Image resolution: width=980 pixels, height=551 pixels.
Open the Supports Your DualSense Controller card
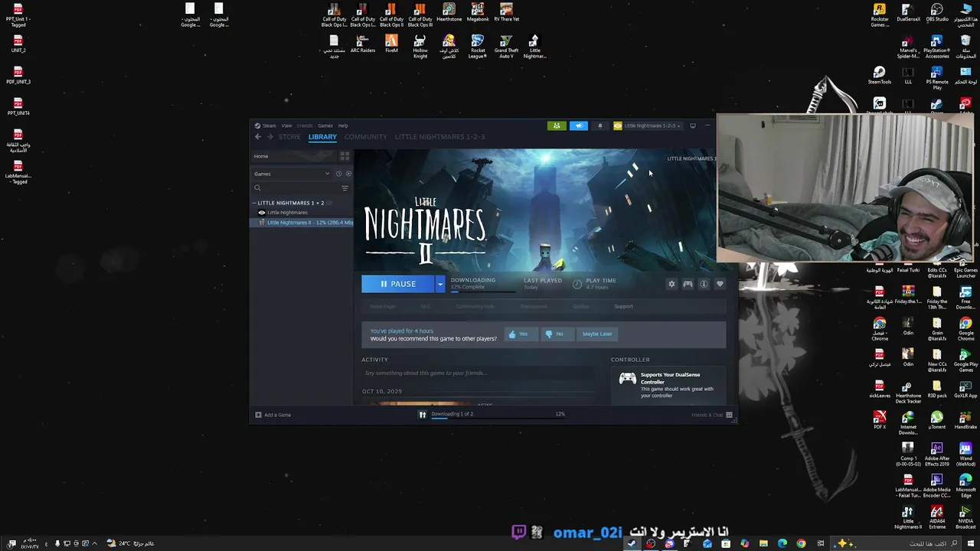tap(668, 384)
